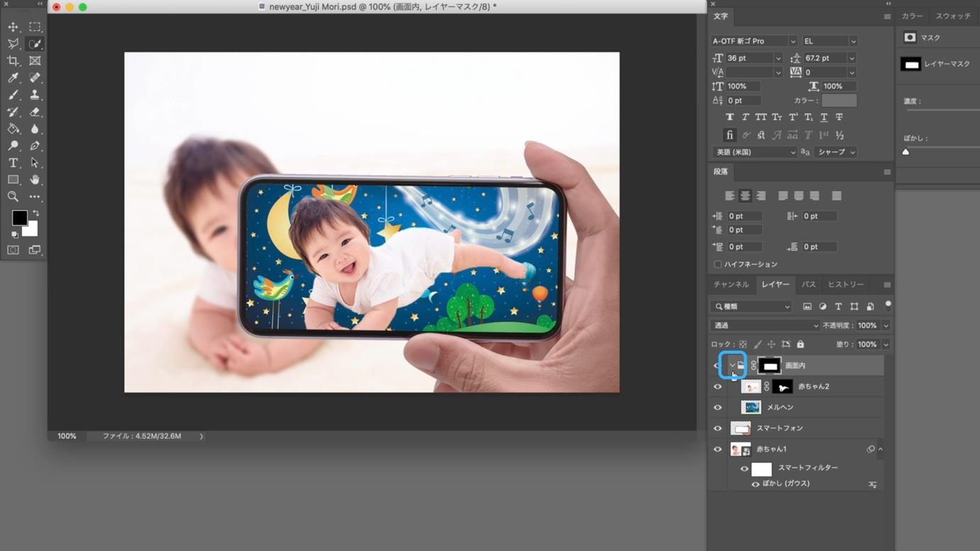Select the History Brush tool

(x=13, y=112)
